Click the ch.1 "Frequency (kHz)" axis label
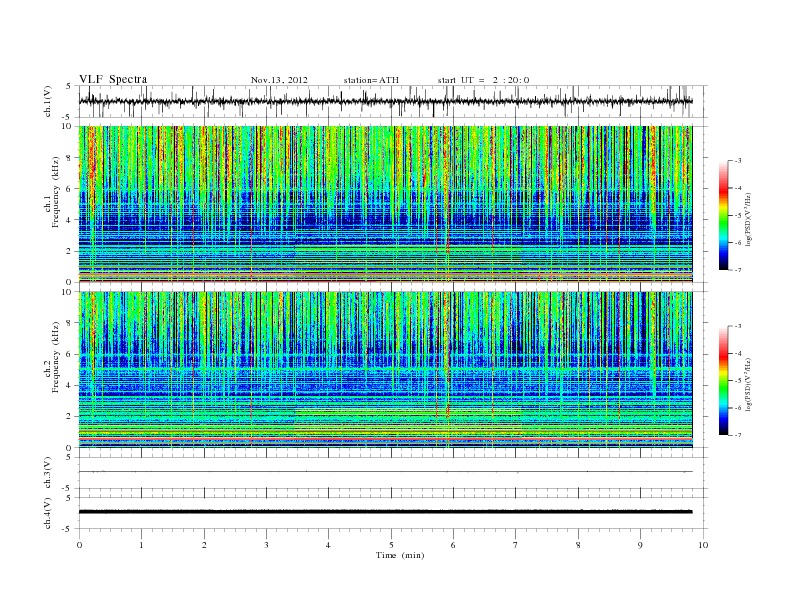This screenshot has height=612, width=792. pos(56,192)
